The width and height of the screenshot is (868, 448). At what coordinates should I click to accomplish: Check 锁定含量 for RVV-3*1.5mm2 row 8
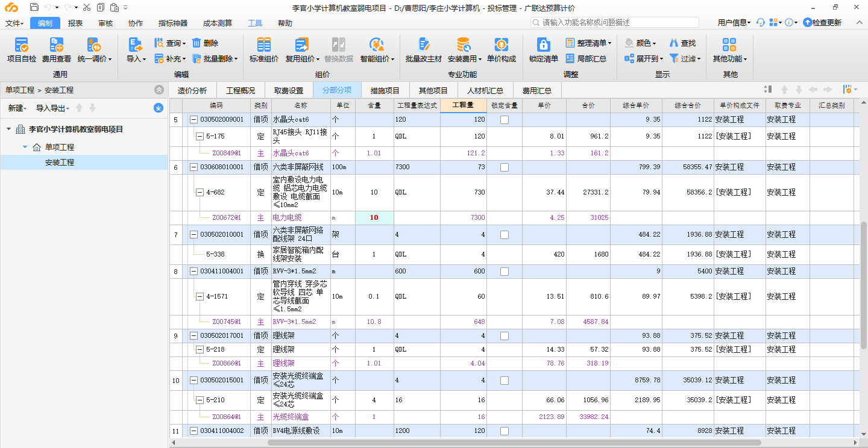(505, 272)
